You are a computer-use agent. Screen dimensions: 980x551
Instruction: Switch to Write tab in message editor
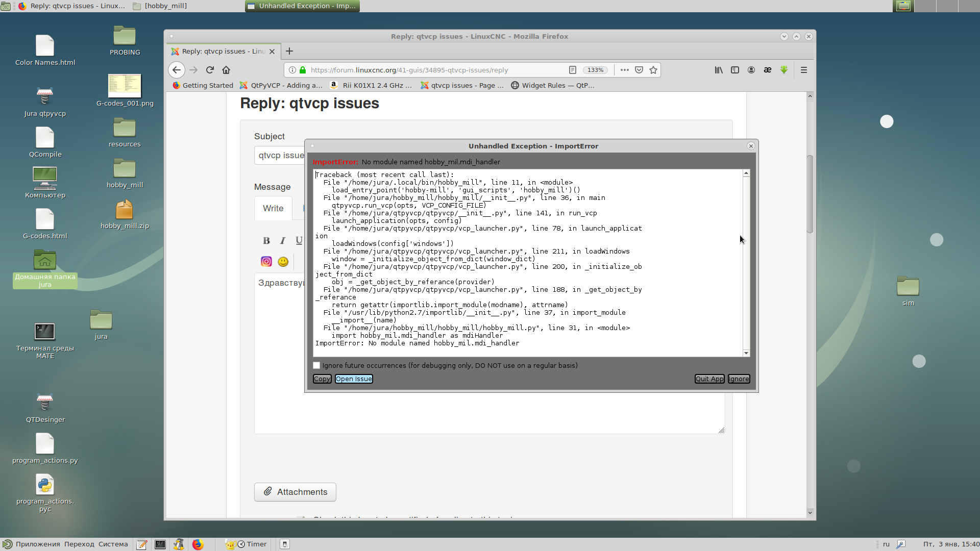[x=273, y=208]
